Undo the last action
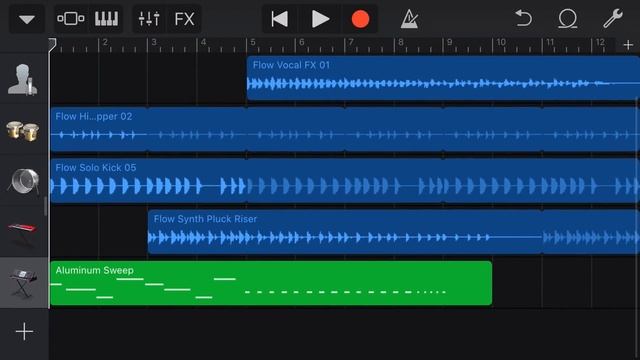 click(524, 19)
